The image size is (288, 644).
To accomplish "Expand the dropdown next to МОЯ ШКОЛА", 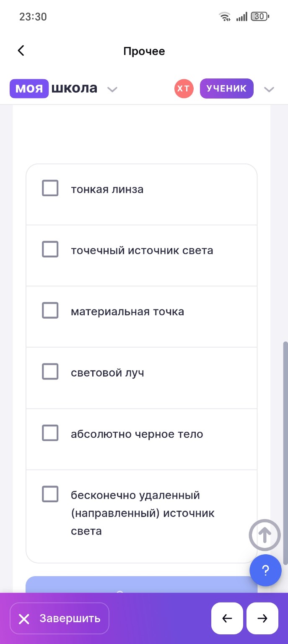I will point(112,89).
